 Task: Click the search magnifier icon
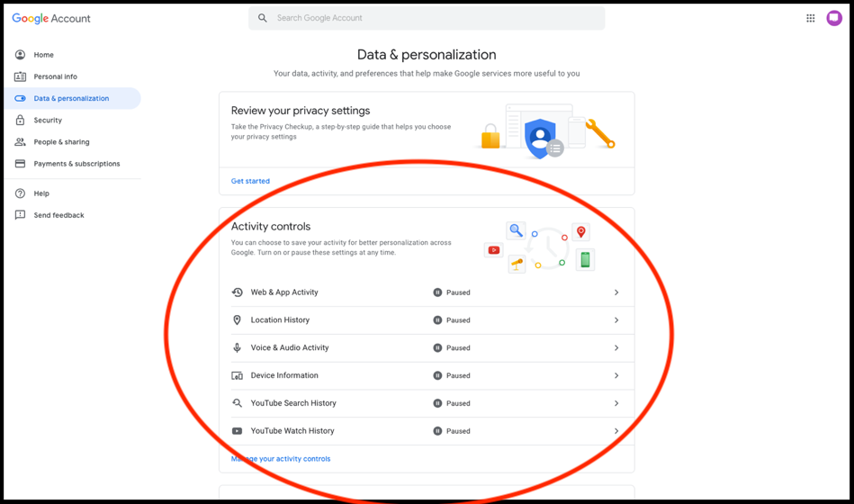[x=263, y=18]
